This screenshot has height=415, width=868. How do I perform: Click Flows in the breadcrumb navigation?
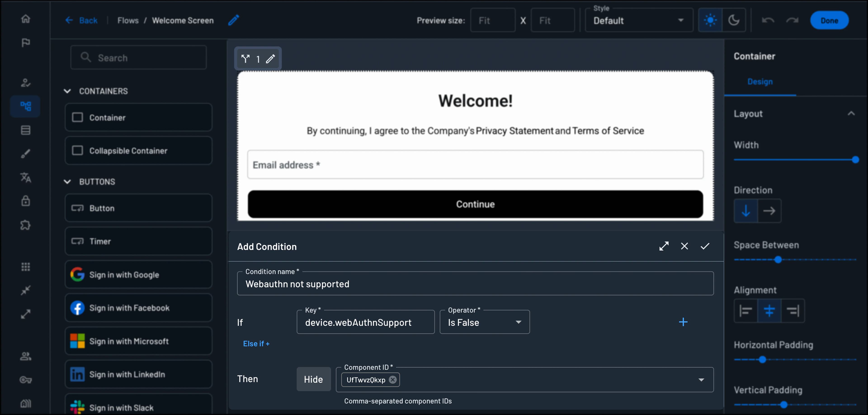click(128, 20)
